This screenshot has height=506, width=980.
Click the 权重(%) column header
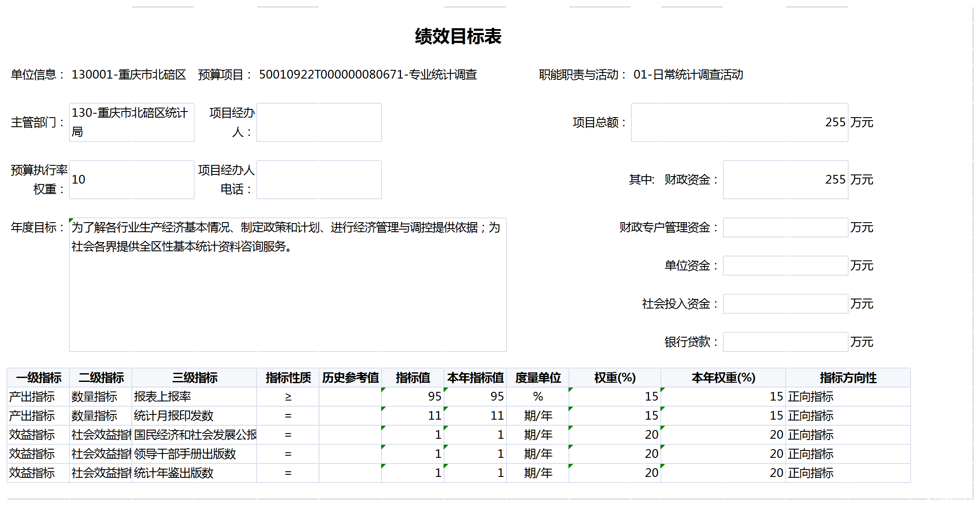click(615, 378)
